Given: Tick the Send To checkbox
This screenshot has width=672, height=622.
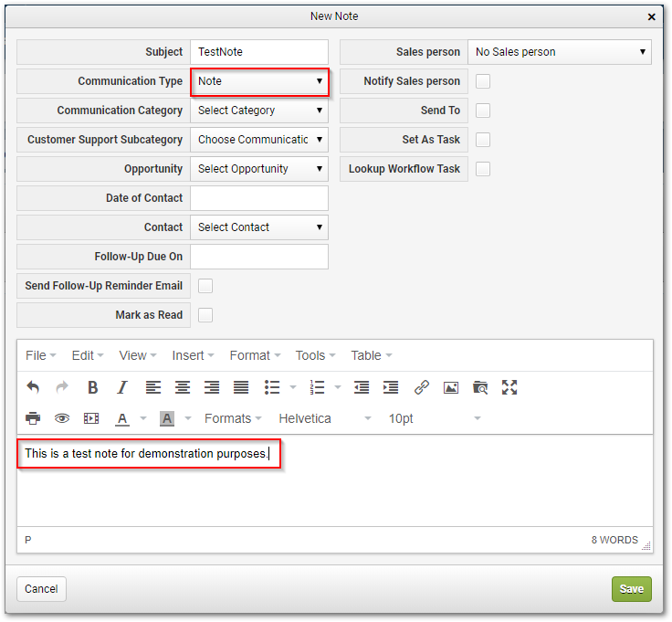Looking at the screenshot, I should (483, 111).
